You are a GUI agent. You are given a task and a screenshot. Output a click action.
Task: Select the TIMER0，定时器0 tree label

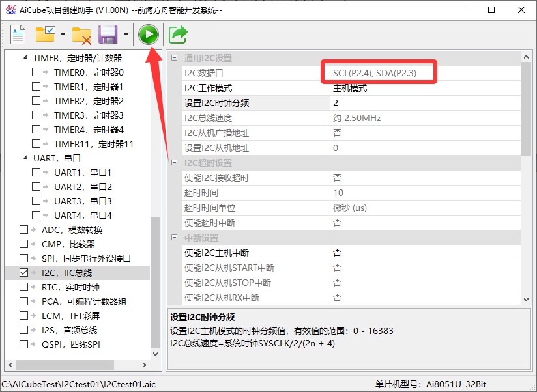pos(89,72)
